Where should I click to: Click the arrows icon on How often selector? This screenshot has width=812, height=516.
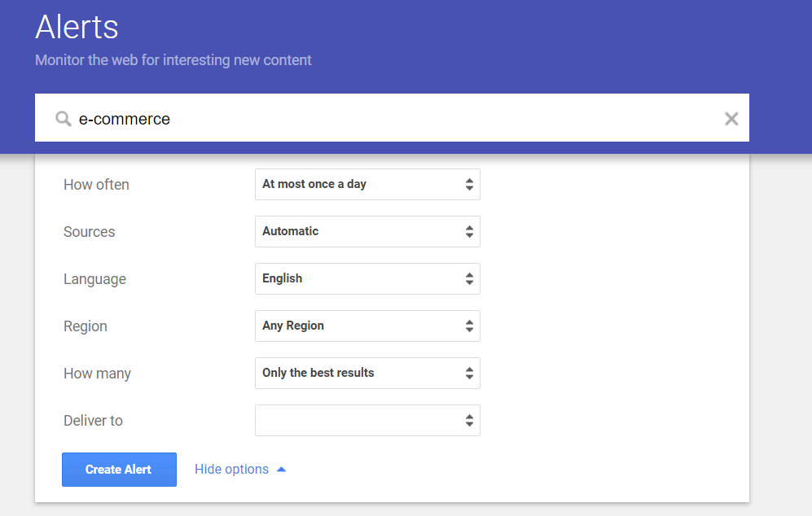(x=469, y=184)
